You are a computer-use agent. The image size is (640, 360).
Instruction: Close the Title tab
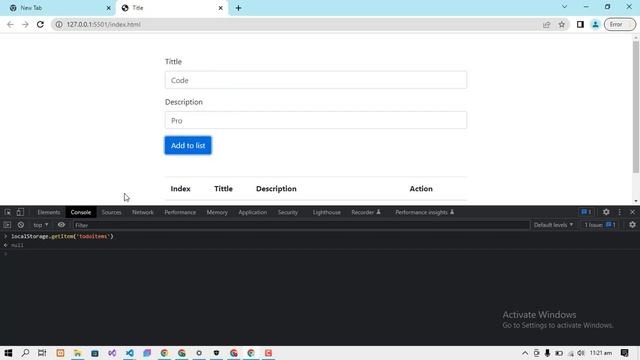(x=220, y=8)
